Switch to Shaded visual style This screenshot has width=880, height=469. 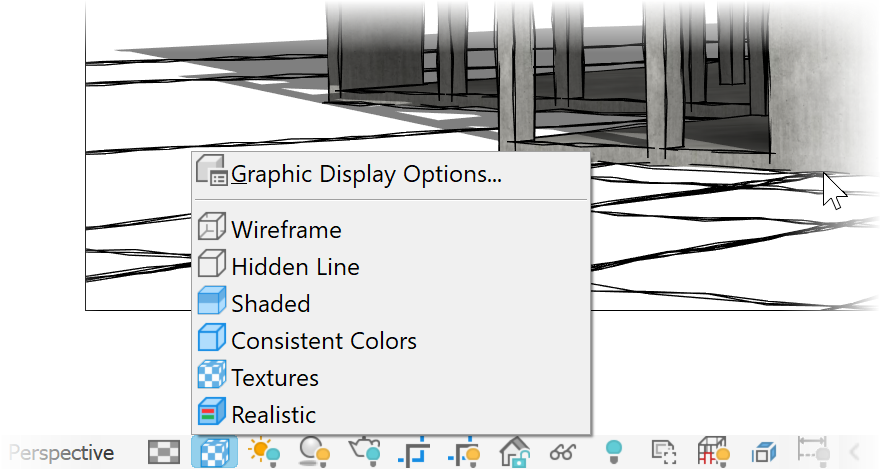(391, 304)
